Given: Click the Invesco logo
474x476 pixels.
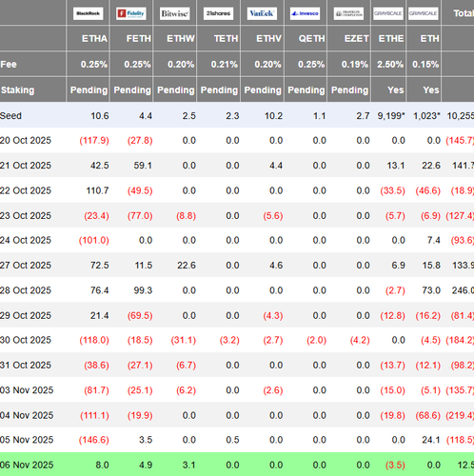Looking at the screenshot, I should [305, 13].
